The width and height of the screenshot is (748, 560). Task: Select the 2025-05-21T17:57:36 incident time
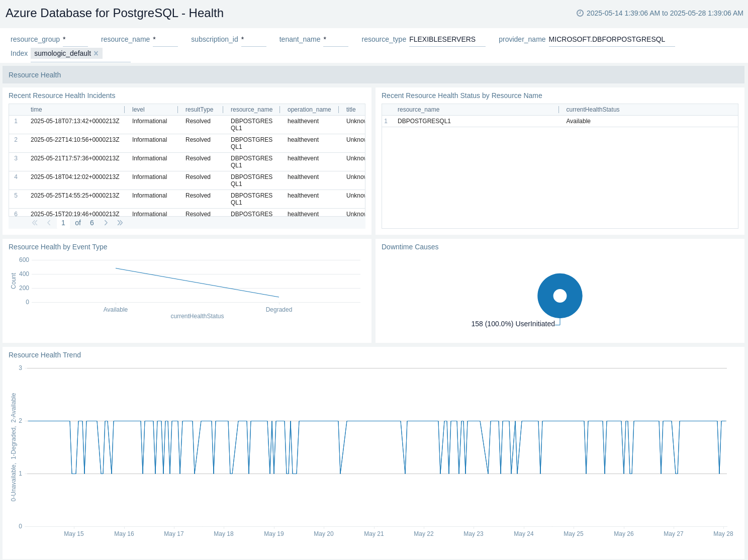click(75, 158)
